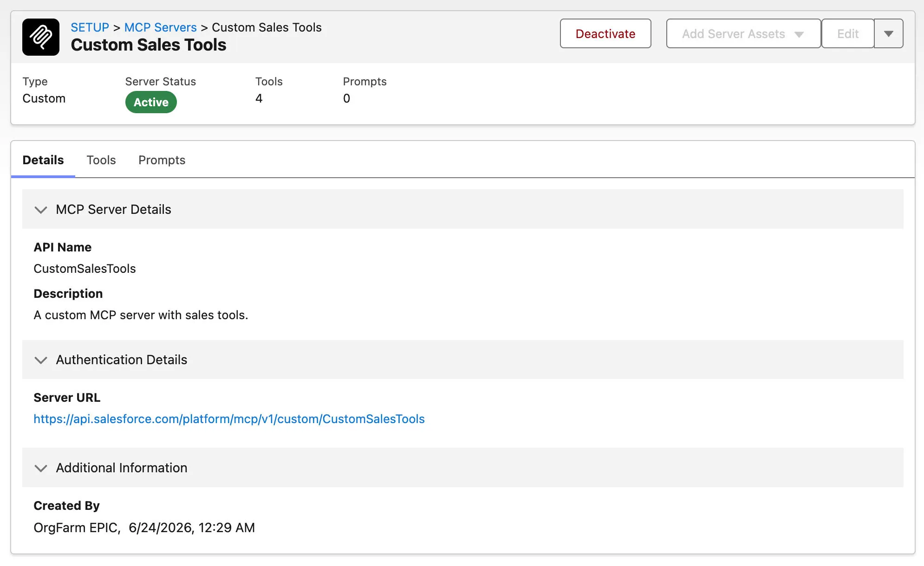Open the more actions arrow next to Edit
924x566 pixels.
tap(888, 33)
